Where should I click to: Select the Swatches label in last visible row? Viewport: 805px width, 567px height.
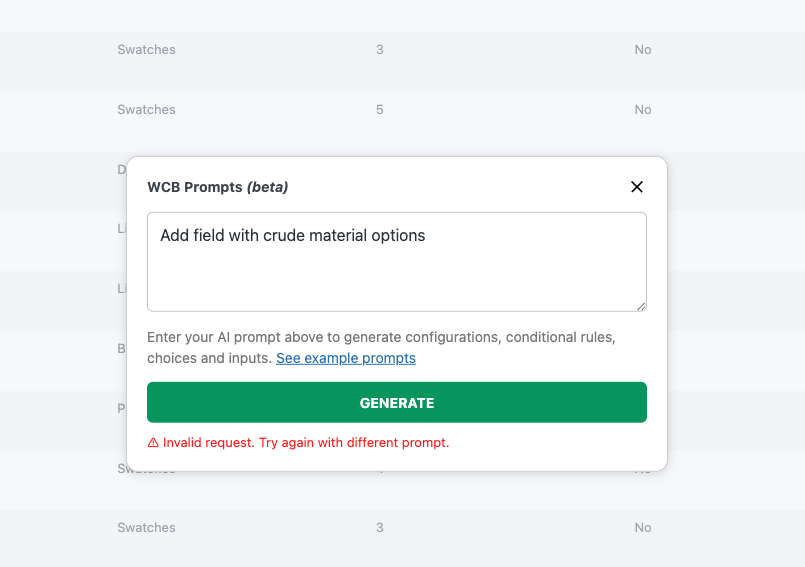pyautogui.click(x=146, y=528)
